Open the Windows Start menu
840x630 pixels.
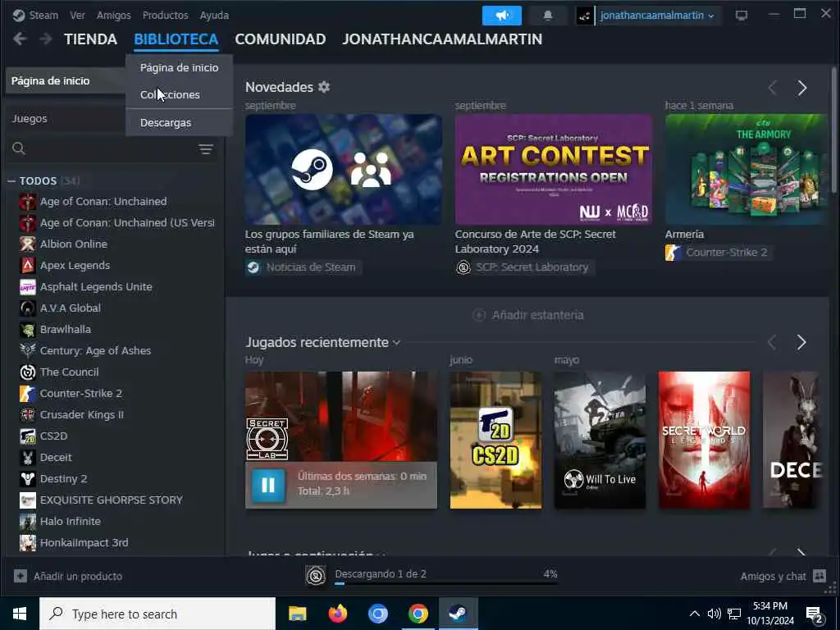20,614
